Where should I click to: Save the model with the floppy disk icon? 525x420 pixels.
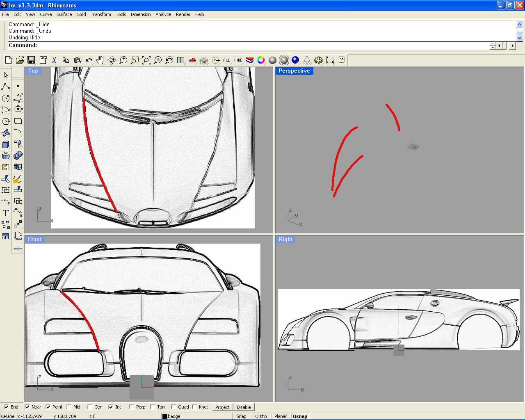pyautogui.click(x=31, y=60)
